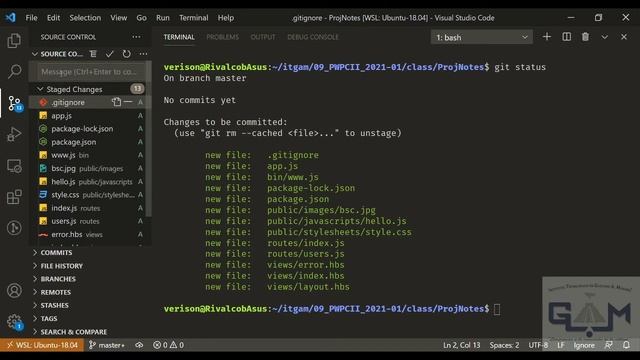Open Source Control view in activity bar

[x=15, y=103]
